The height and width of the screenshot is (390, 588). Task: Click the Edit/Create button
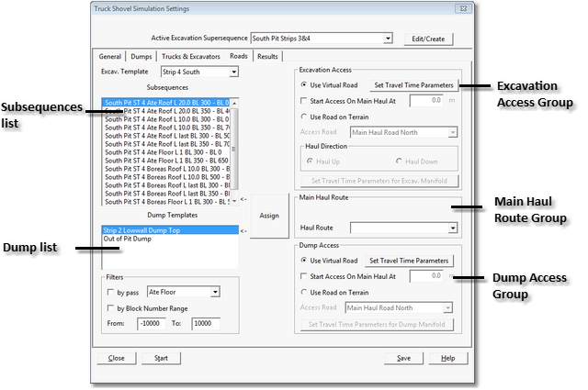428,39
